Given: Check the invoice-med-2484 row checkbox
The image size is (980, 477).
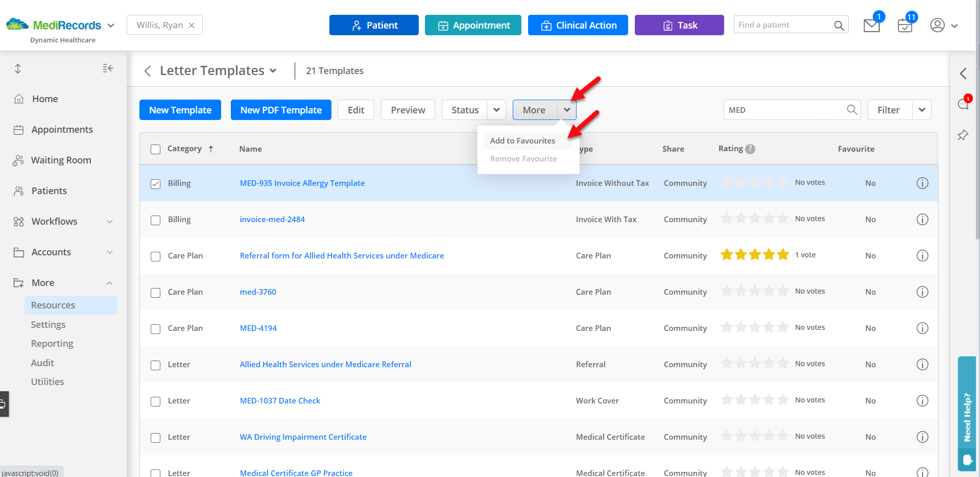Looking at the screenshot, I should point(156,220).
